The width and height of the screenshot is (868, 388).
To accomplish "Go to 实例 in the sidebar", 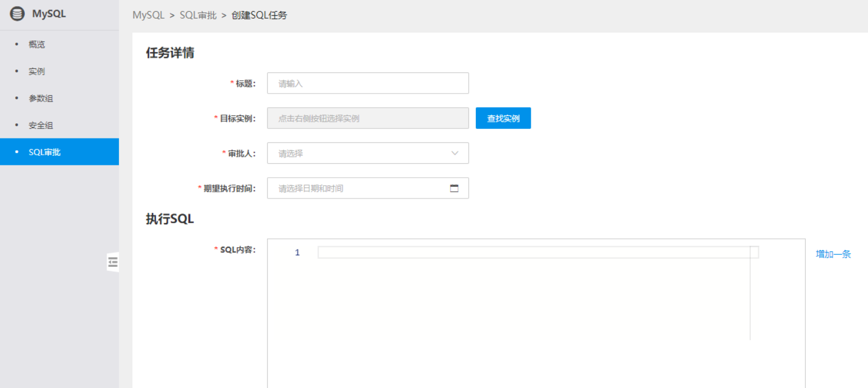I will pos(37,71).
